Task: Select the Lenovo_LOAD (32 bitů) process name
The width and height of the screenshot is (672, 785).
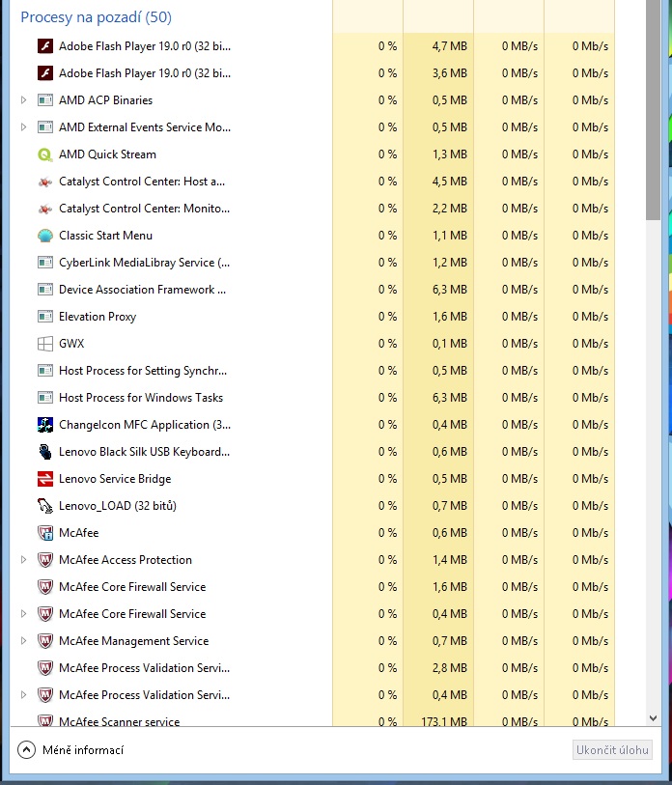Action: pyautogui.click(x=118, y=506)
